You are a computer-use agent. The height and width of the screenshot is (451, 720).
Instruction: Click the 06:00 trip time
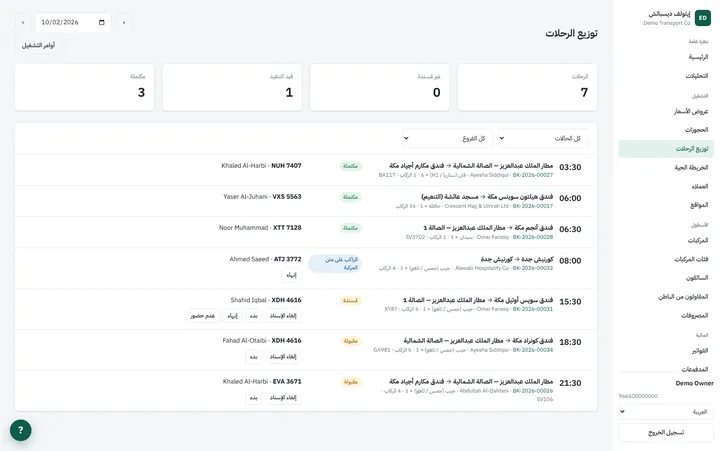[570, 198]
